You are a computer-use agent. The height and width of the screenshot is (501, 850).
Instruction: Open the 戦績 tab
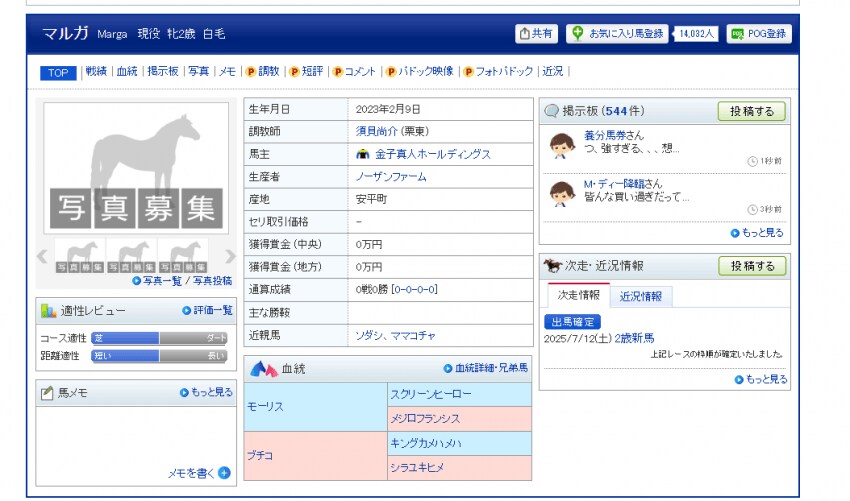pyautogui.click(x=96, y=72)
